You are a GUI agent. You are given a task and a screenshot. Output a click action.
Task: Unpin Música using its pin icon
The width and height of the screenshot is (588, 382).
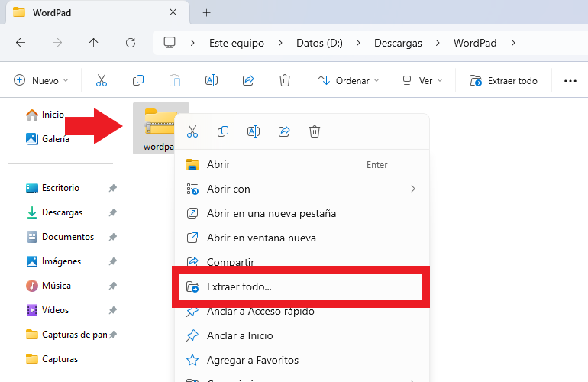pyautogui.click(x=112, y=286)
